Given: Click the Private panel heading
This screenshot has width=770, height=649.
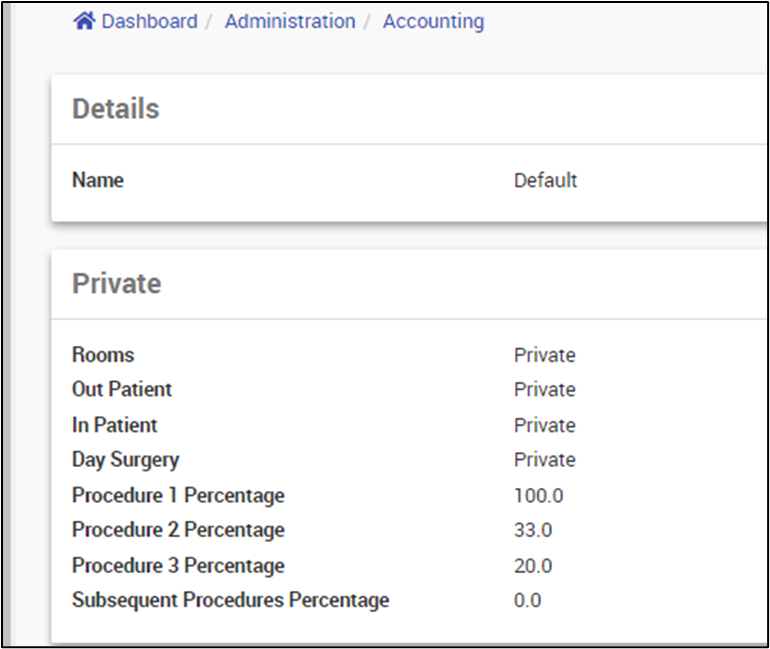Looking at the screenshot, I should [x=117, y=284].
